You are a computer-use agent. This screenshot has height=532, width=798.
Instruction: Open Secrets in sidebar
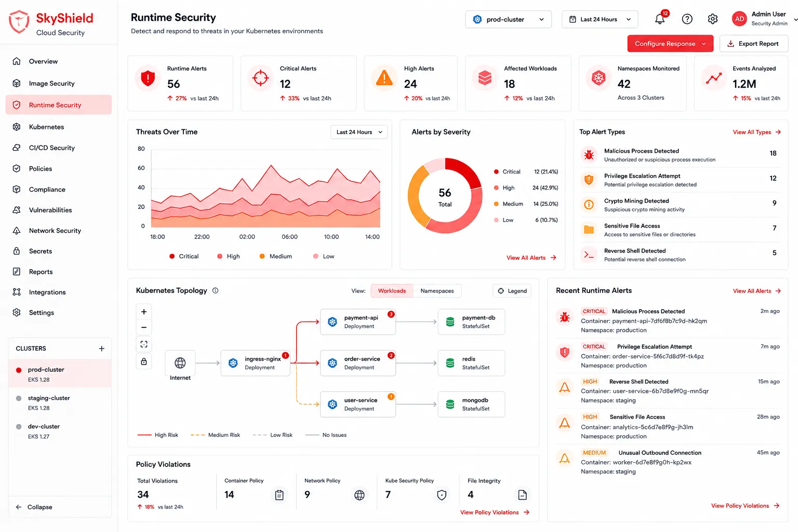click(59, 251)
